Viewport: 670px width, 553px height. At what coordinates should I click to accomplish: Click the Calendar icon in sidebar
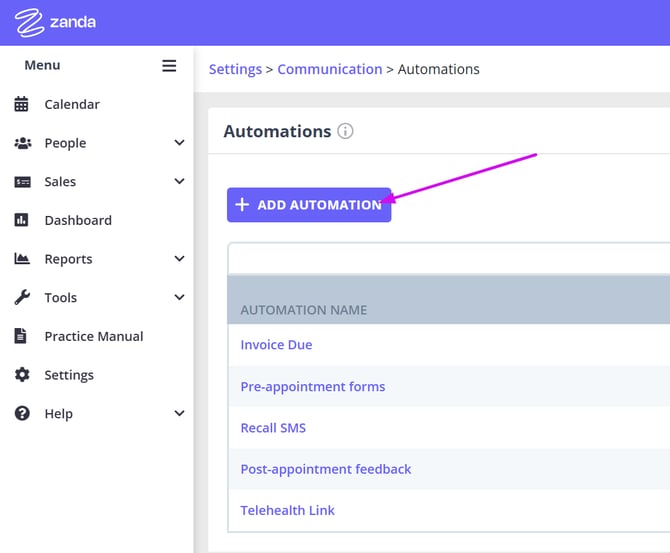(x=22, y=104)
